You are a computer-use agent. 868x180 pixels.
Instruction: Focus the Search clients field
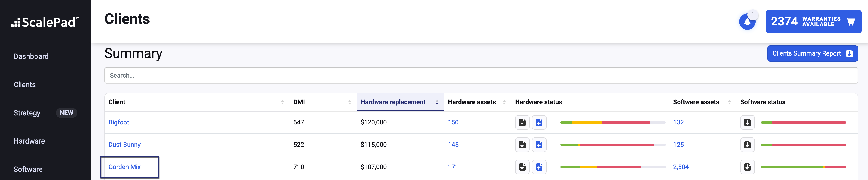(x=481, y=75)
